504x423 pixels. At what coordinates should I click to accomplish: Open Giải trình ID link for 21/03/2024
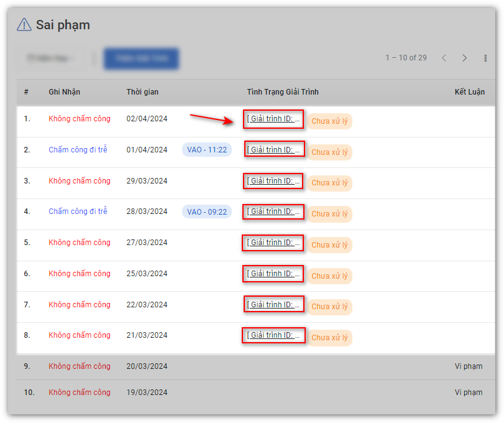coord(273,335)
